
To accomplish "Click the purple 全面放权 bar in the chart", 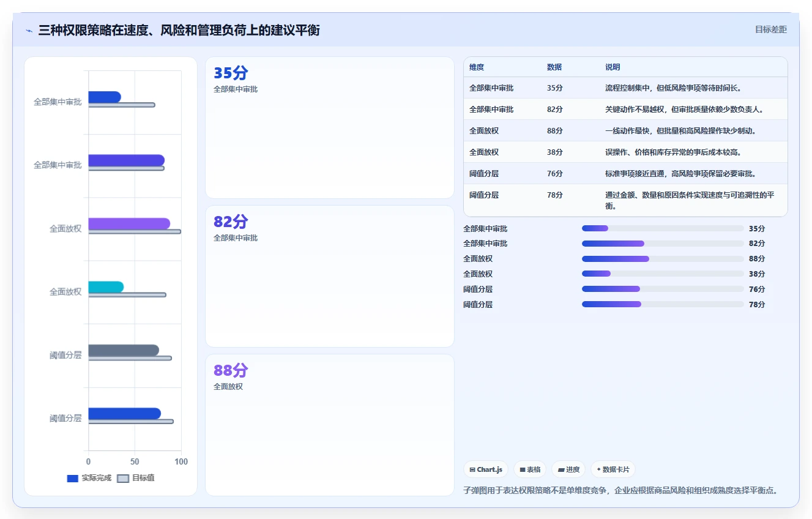I will (129, 224).
